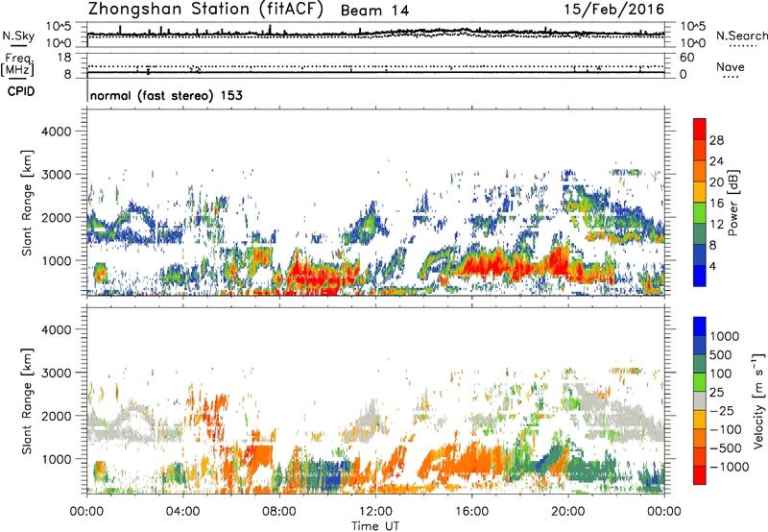Click the "-100" velocity colorbar label
The image size is (768, 532).
pos(725,429)
